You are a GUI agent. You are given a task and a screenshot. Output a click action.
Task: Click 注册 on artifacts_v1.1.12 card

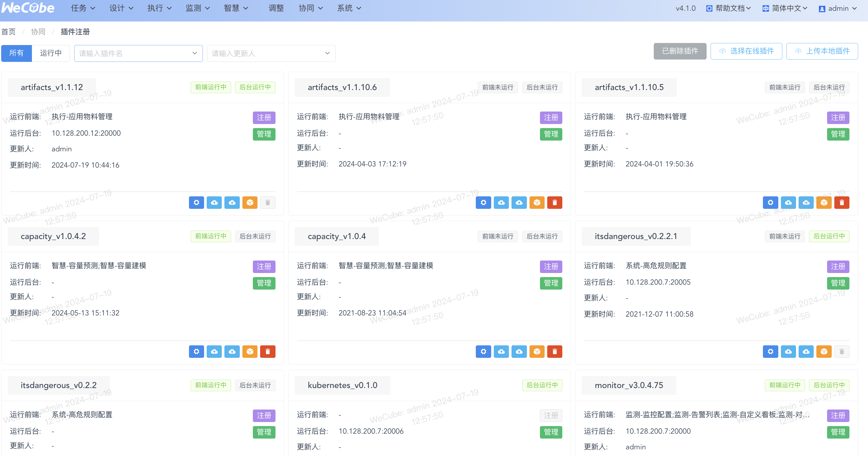(264, 118)
